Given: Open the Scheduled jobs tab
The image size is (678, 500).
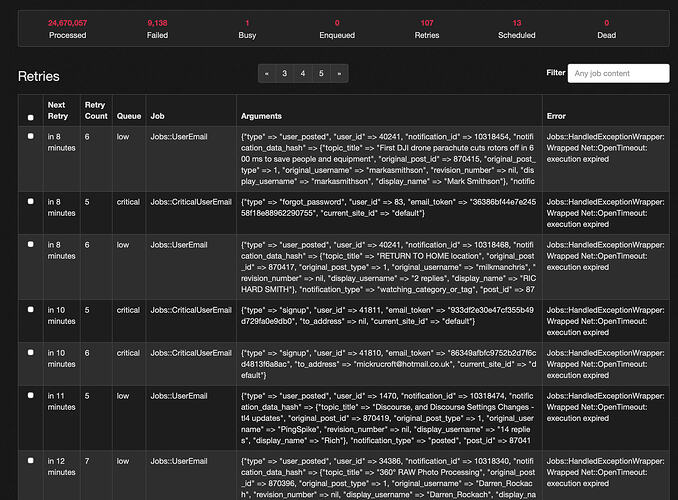Looking at the screenshot, I should coord(517,29).
